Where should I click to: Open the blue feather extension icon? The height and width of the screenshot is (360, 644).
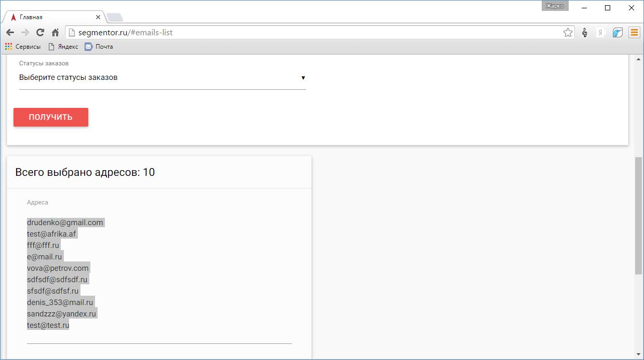[x=618, y=33]
